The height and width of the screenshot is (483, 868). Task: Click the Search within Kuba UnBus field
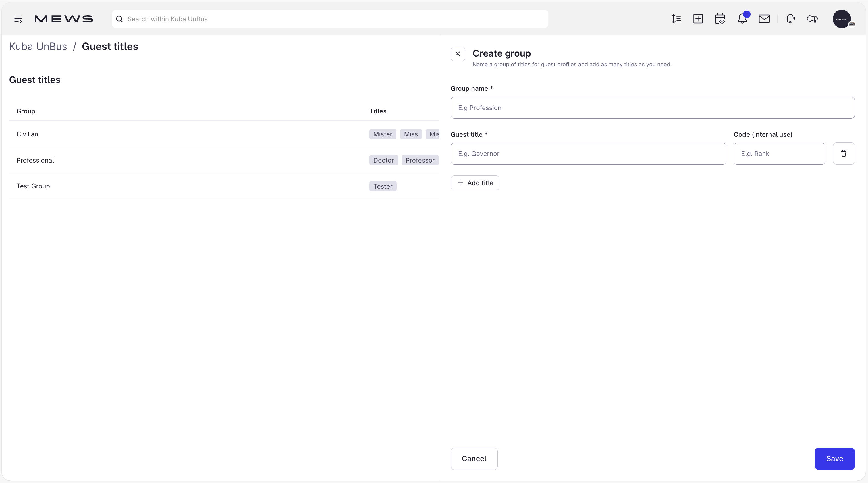coord(330,19)
